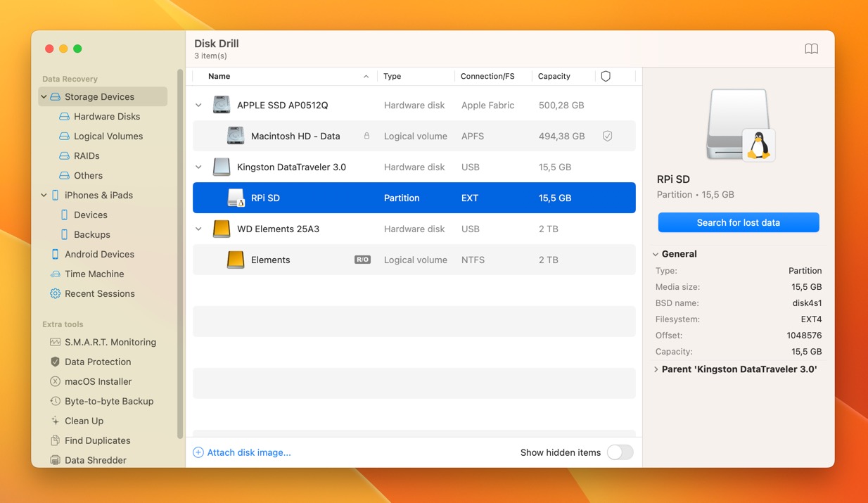The image size is (868, 503).
Task: Click the Time Machine icon
Action: (x=55, y=274)
